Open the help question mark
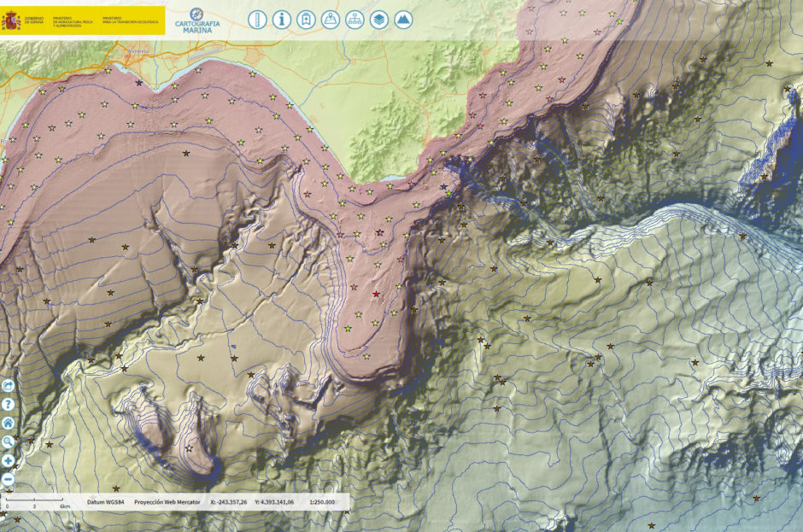 click(x=9, y=404)
